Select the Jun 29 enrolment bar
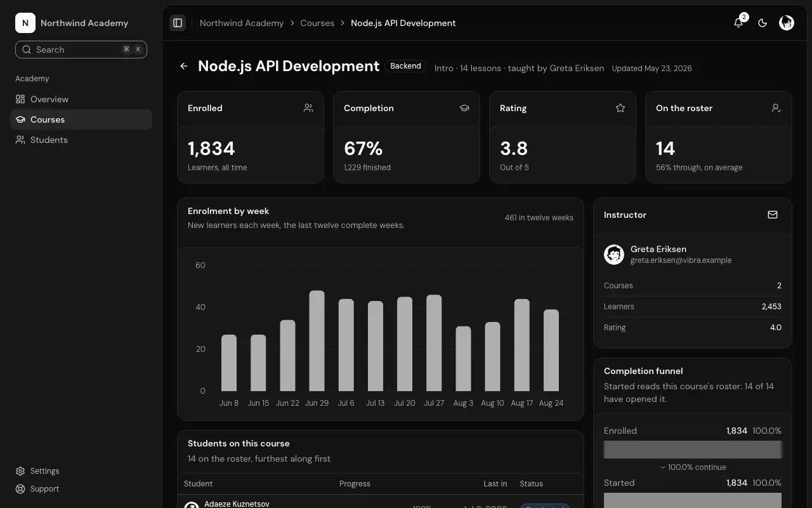812x508 pixels. (317, 341)
